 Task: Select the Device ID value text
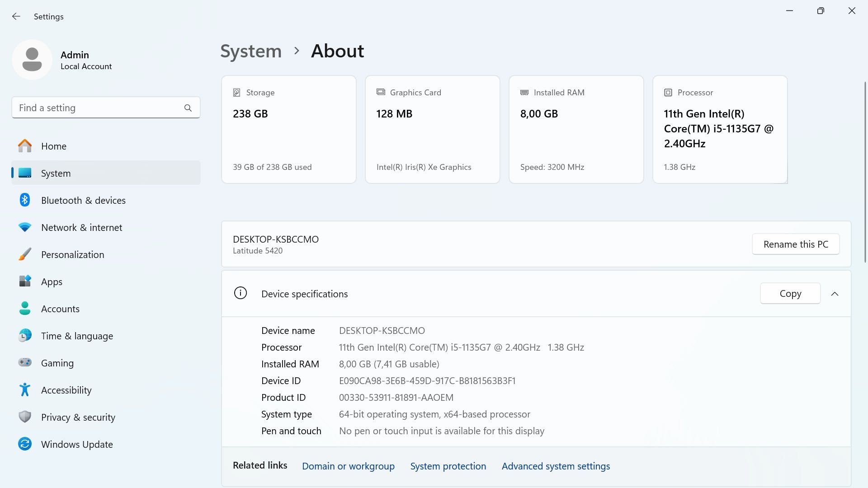[427, 381]
